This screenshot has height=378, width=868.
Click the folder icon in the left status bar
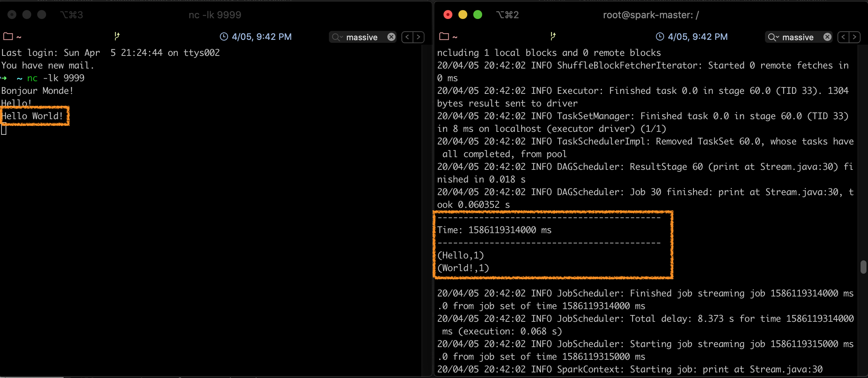coord(7,36)
